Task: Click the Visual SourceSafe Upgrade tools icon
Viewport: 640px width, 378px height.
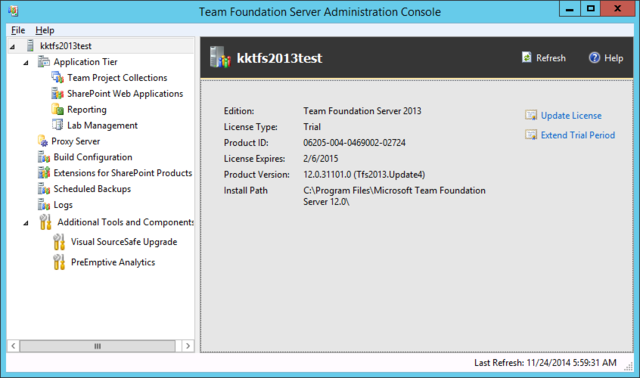Action: [59, 242]
